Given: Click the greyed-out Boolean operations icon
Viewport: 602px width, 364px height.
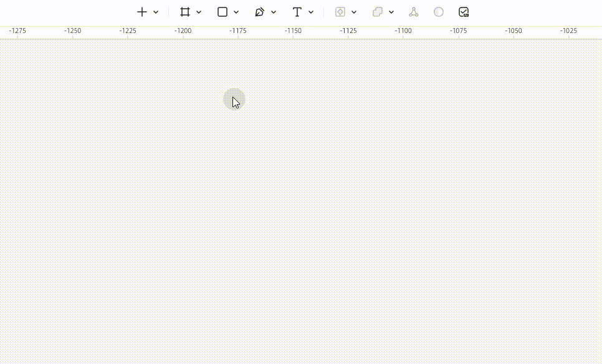Looking at the screenshot, I should click(x=378, y=12).
